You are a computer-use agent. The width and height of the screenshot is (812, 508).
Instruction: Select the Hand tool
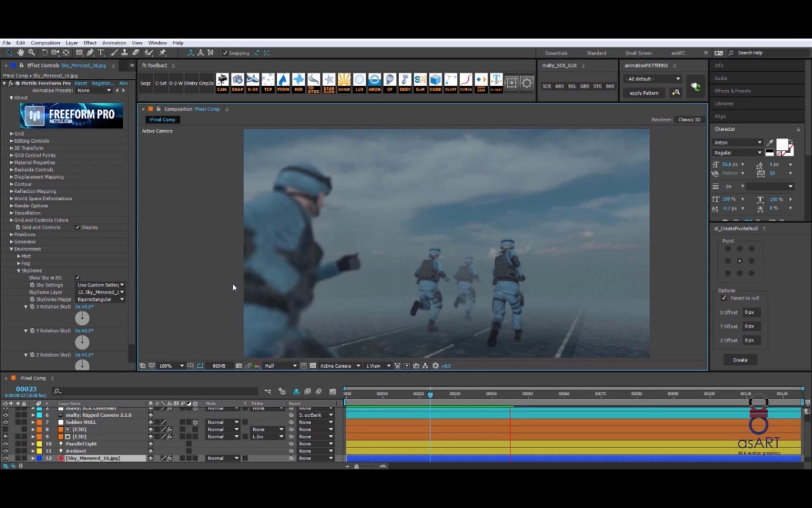coord(21,52)
